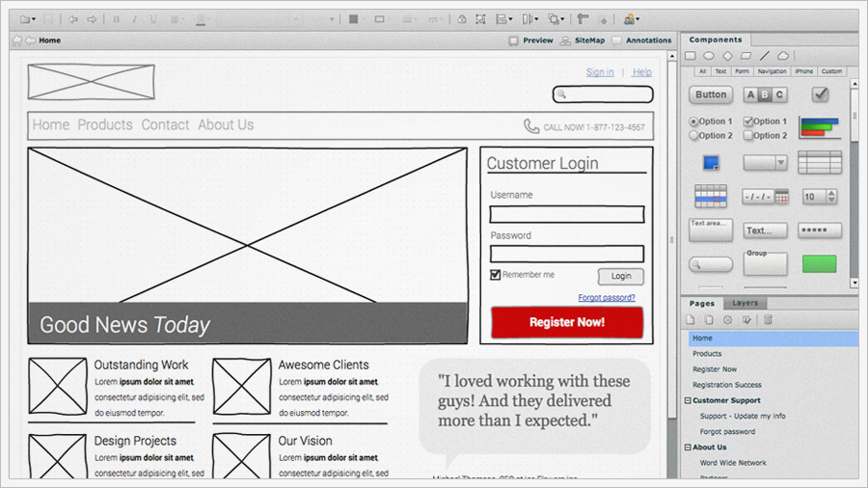Click the back arrow beside Home breadcrumb
Image resolution: width=868 pixels, height=488 pixels.
(x=31, y=41)
